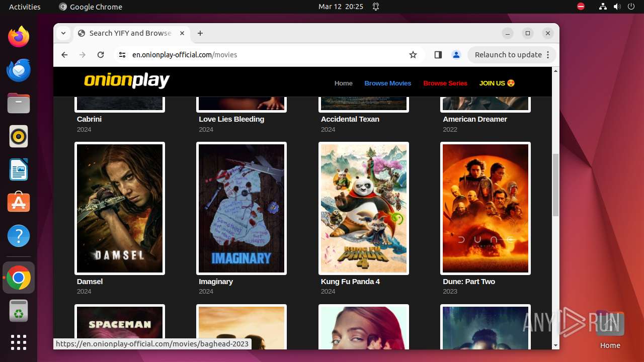Open a new tab with the plus button
The height and width of the screenshot is (362, 644).
pyautogui.click(x=200, y=33)
